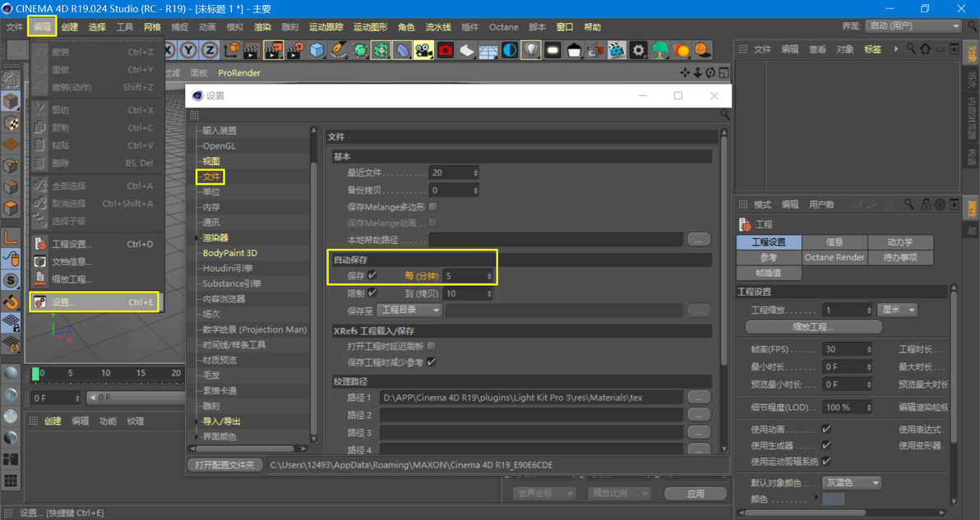Select the spline pen tool
The image size is (980, 520).
338,50
